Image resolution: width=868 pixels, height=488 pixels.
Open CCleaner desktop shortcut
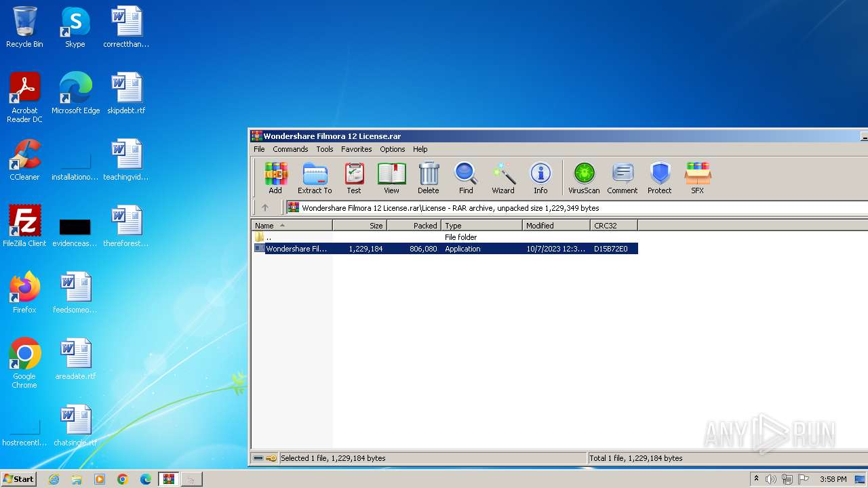[x=24, y=161]
